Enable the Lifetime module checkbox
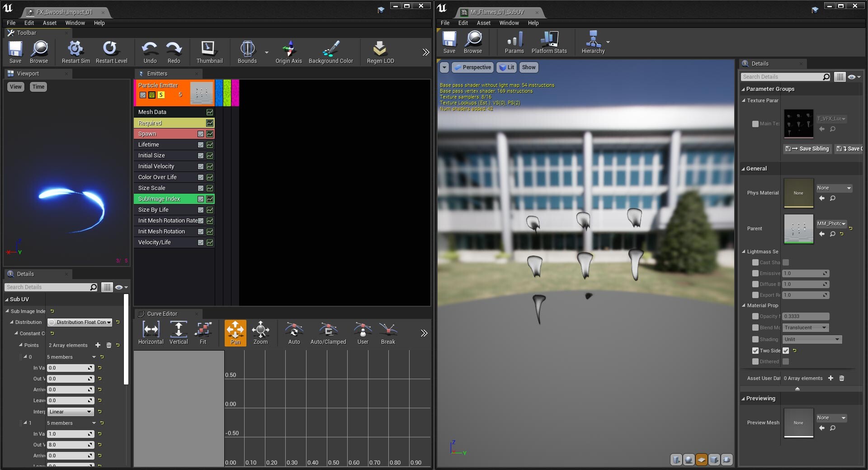Viewport: 868px width, 470px height. pyautogui.click(x=200, y=145)
